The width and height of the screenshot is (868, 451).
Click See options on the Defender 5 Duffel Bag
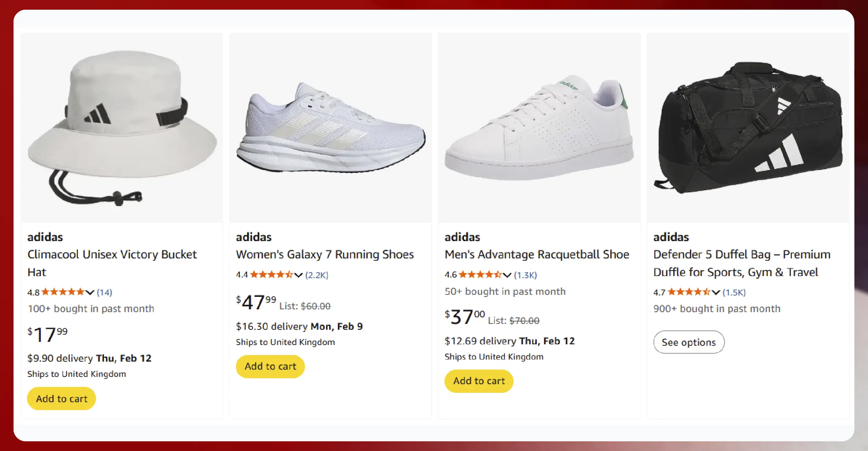pos(689,342)
